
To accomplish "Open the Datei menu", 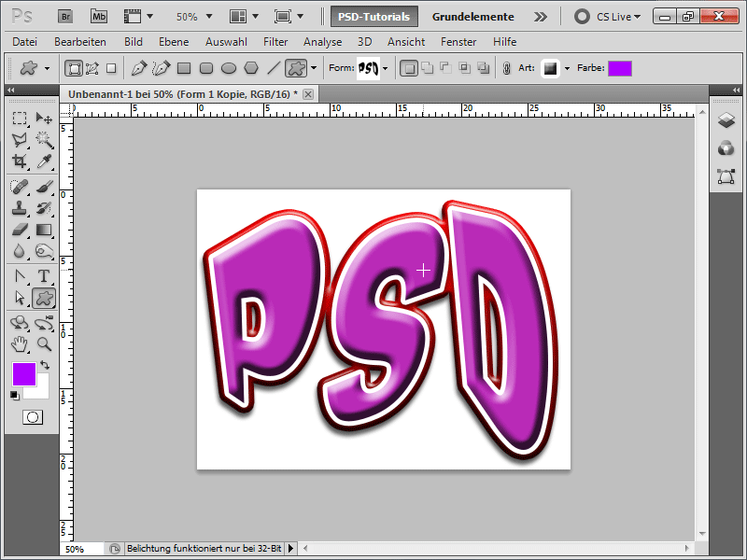I will click(x=25, y=42).
